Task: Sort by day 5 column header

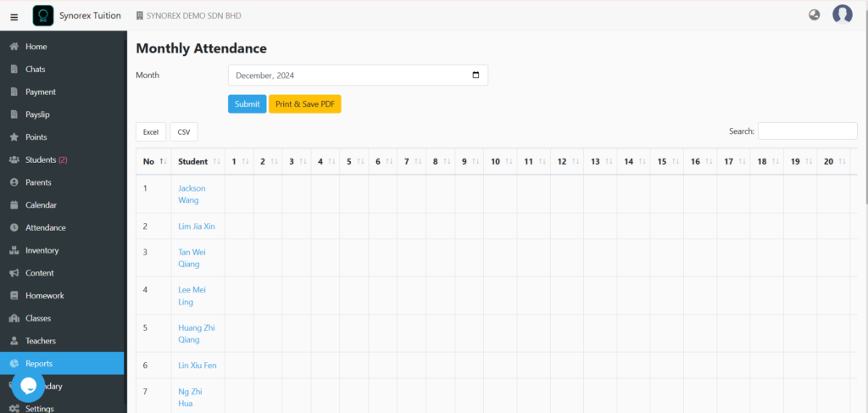Action: point(354,162)
